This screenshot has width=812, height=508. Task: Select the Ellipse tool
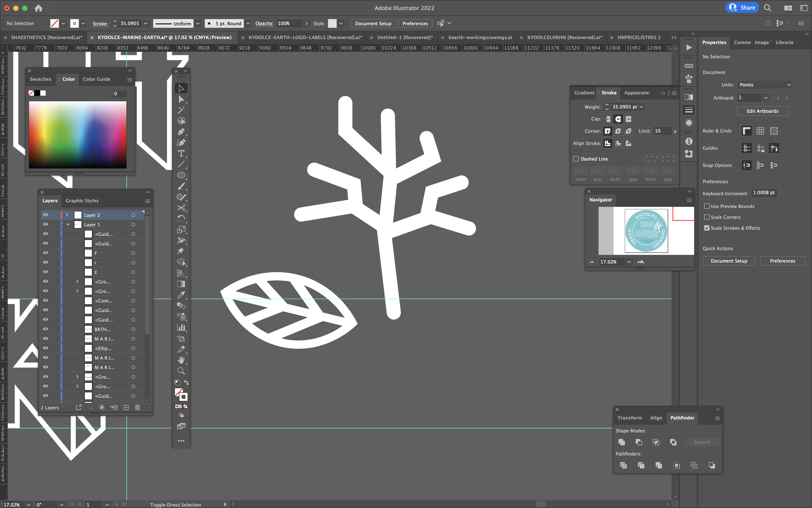[x=181, y=176]
